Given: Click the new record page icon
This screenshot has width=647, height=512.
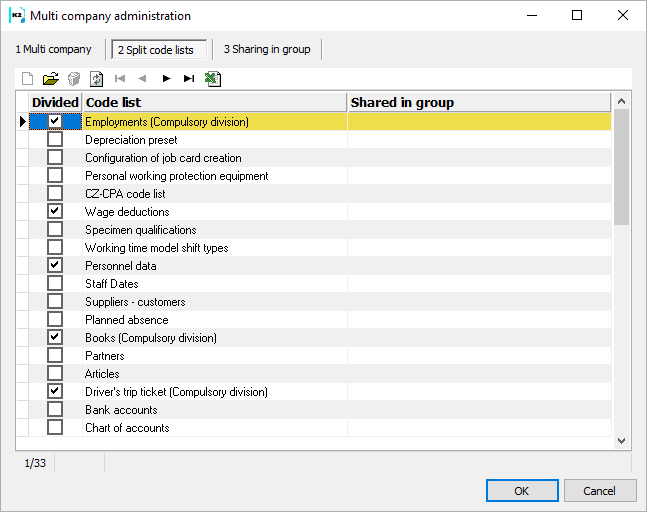Looking at the screenshot, I should coord(28,78).
